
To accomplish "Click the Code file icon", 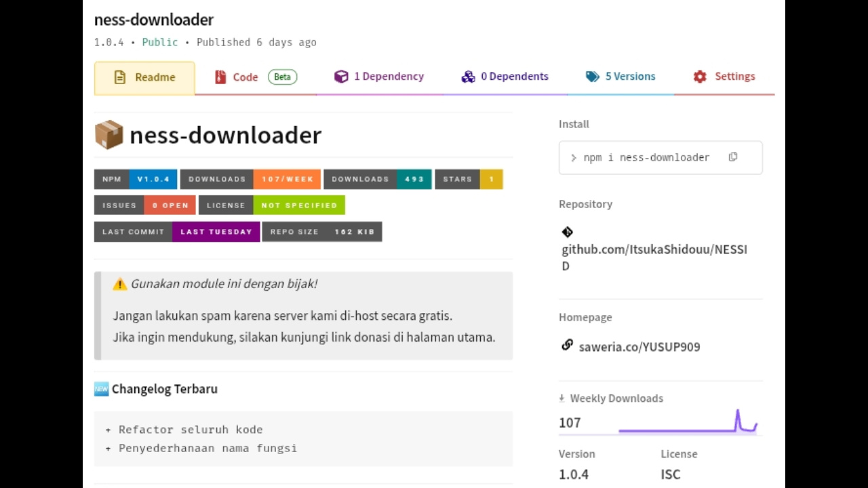I will [220, 77].
